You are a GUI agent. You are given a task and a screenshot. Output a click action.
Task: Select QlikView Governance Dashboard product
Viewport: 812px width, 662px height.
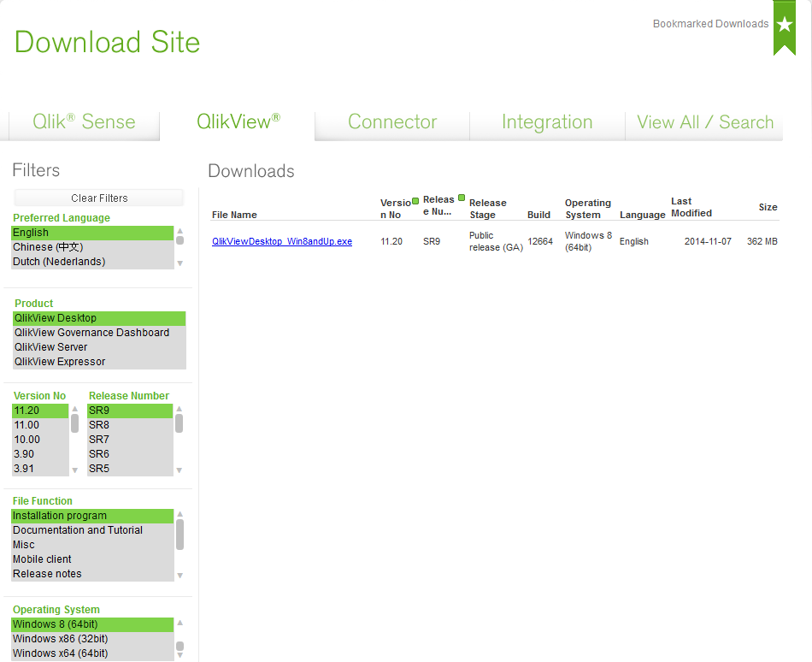[99, 333]
